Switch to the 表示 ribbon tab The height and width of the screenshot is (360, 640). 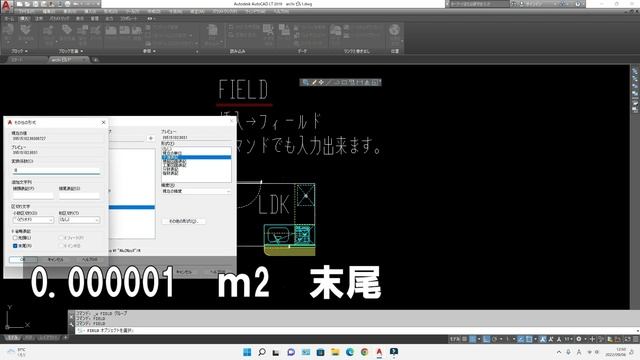click(80, 18)
